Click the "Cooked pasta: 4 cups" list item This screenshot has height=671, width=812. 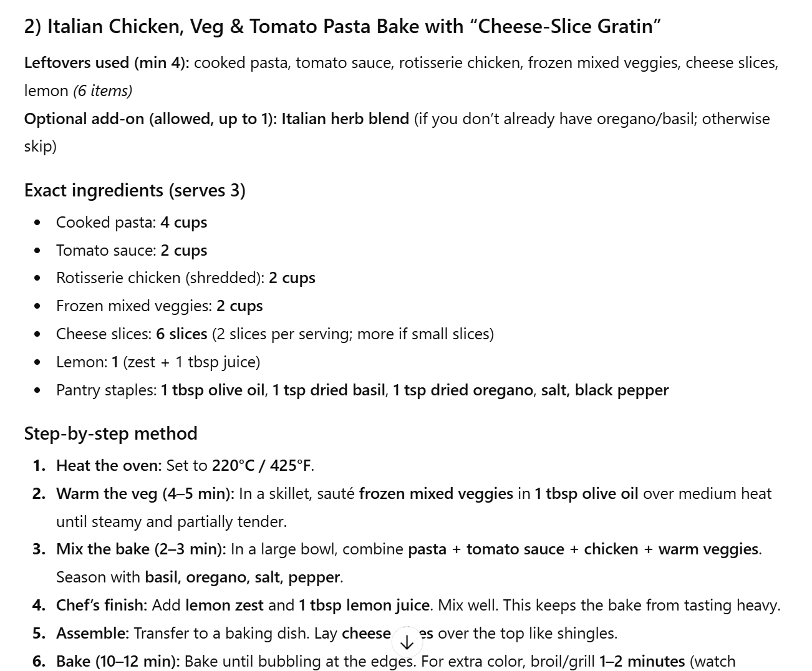[131, 223]
